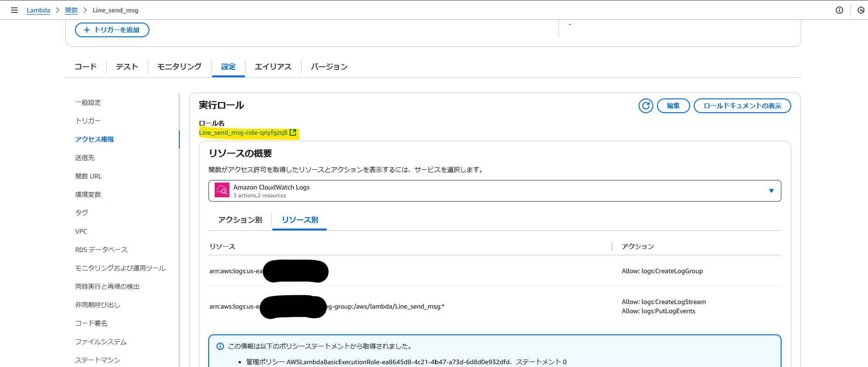Click the アクション column header
The width and height of the screenshot is (868, 367).
(638, 247)
